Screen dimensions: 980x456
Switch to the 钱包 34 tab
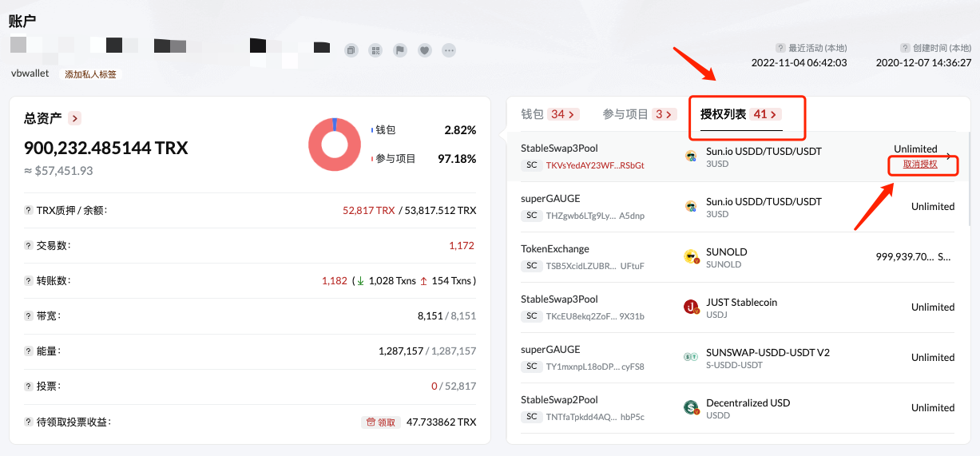[550, 114]
